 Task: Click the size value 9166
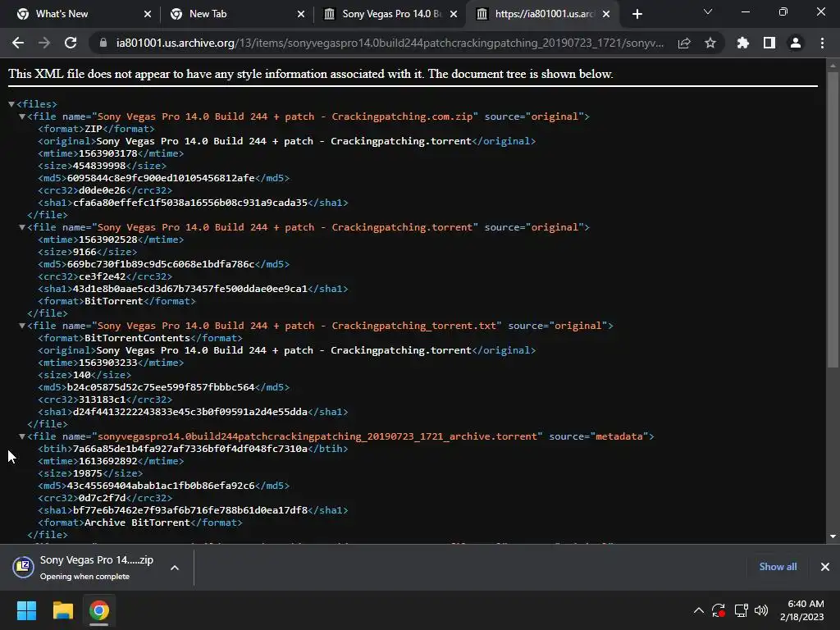tap(84, 252)
